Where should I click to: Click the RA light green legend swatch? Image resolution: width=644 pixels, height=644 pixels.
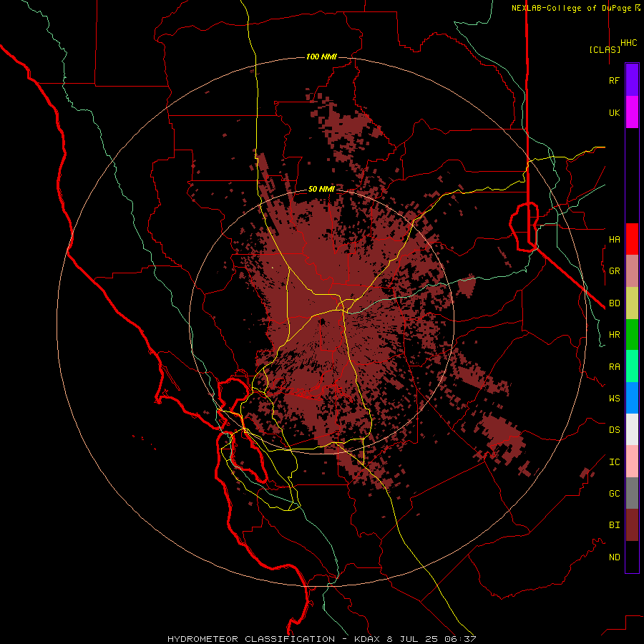pos(632,366)
